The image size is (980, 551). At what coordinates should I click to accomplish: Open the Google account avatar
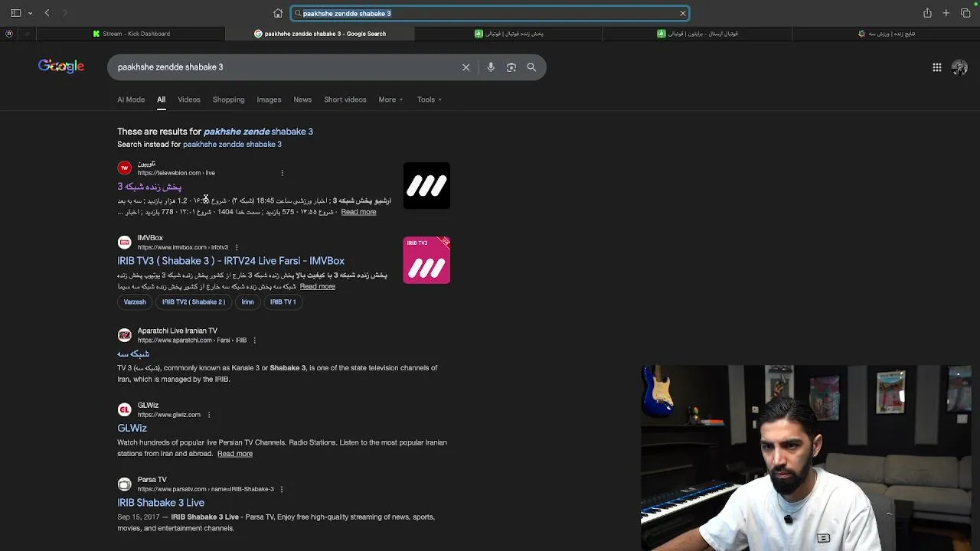959,67
